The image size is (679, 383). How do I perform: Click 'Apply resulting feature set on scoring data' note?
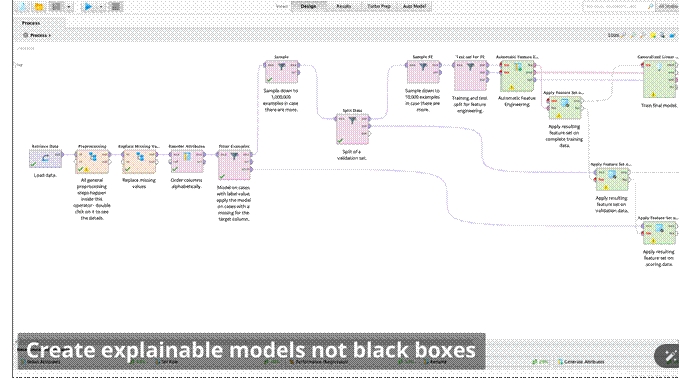tap(658, 258)
